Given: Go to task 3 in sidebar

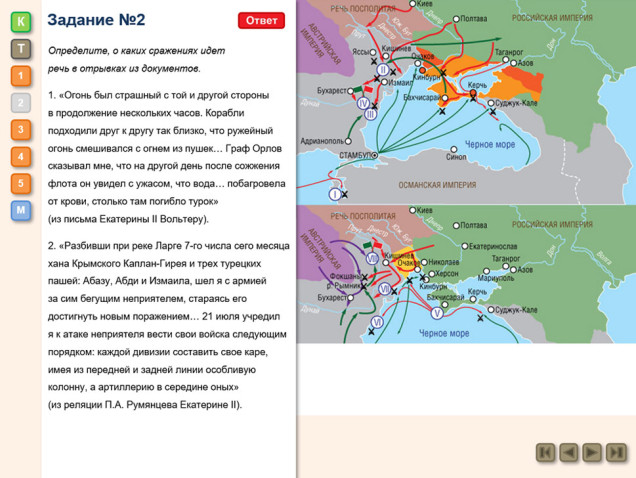Looking at the screenshot, I should click(21, 129).
